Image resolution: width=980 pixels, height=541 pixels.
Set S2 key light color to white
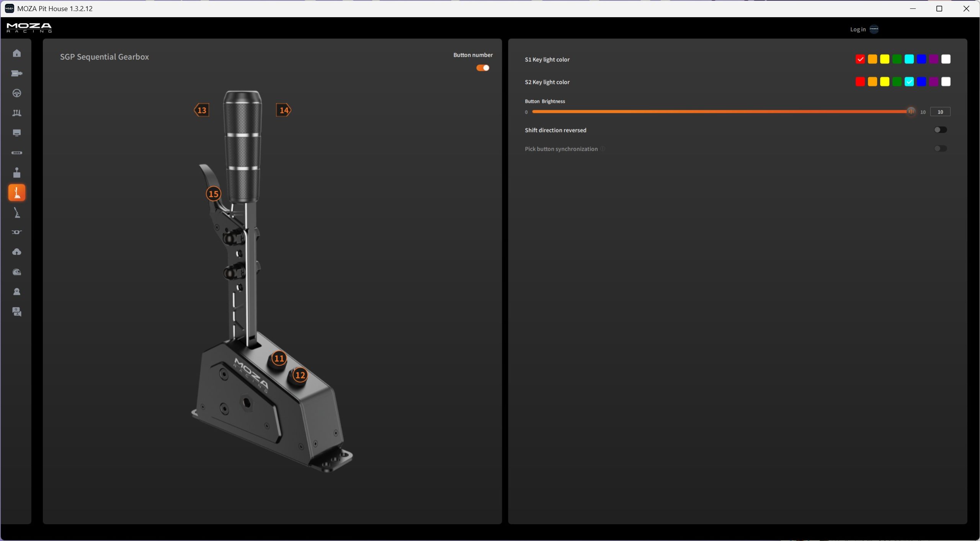[946, 81]
